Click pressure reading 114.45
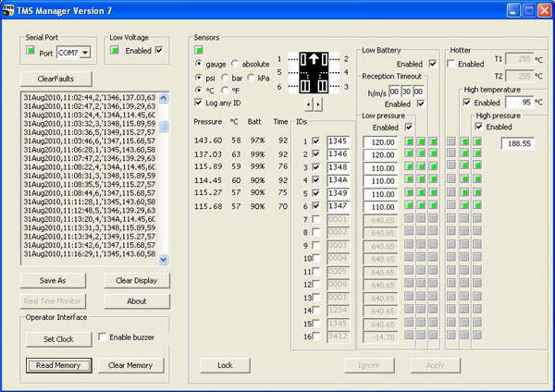This screenshot has height=392, width=555. click(208, 180)
